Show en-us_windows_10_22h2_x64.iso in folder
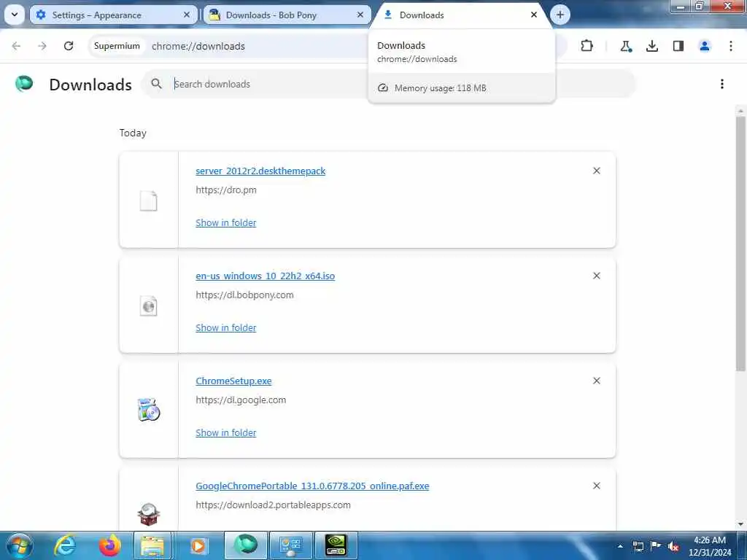 point(226,327)
